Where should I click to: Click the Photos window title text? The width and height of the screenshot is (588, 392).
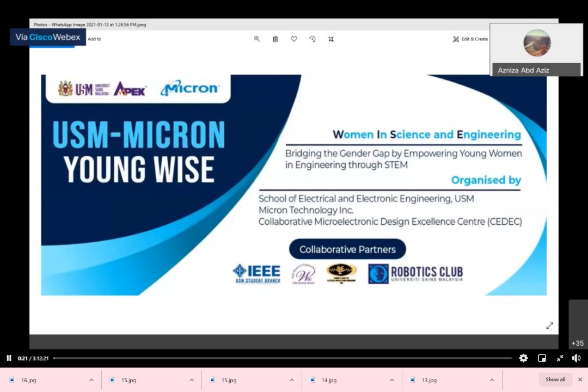coord(90,24)
